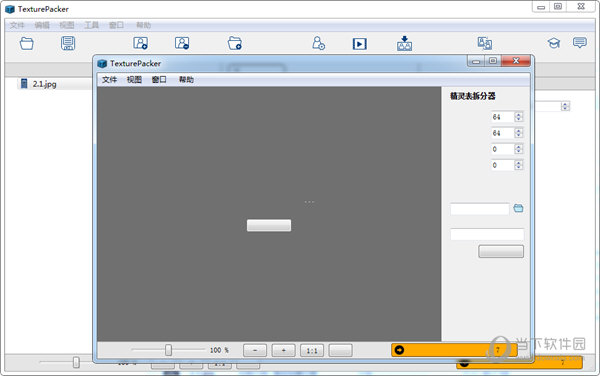Click the output path field beside folder icon

(x=479, y=209)
